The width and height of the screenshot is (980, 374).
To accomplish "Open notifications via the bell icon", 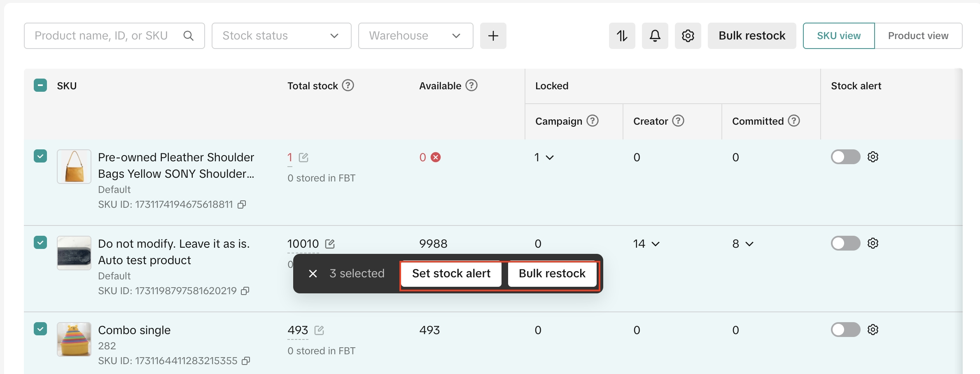I will click(x=655, y=36).
